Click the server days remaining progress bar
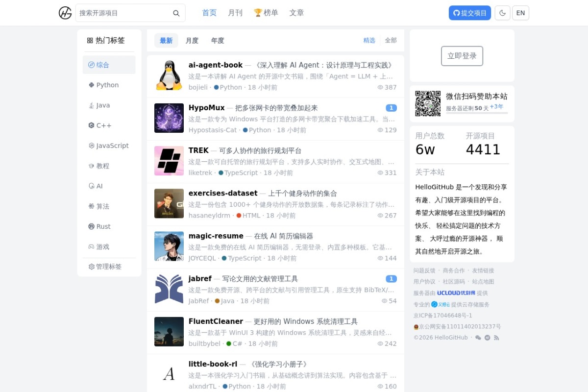 (477, 113)
